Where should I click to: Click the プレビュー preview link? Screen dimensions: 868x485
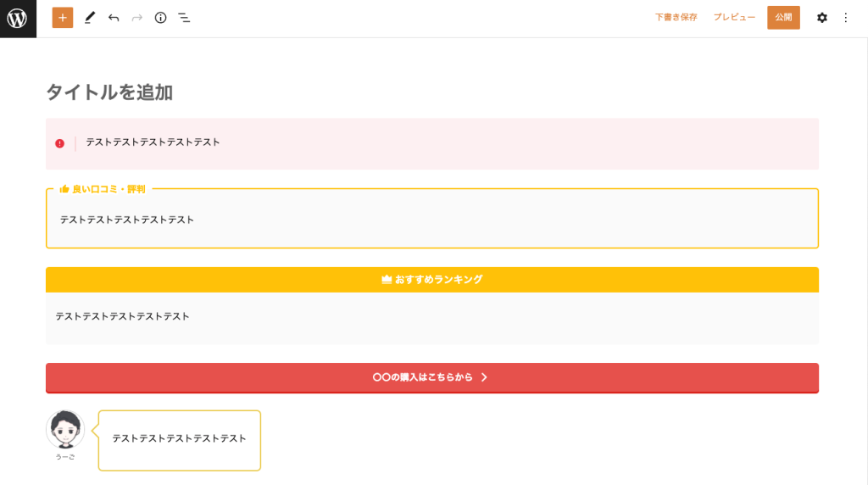coord(734,17)
